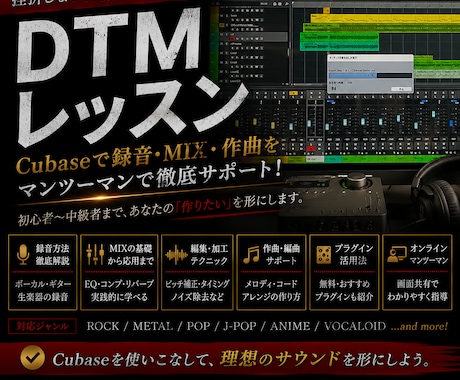
Task: Select the J-POP genre text
Action: click(240, 326)
